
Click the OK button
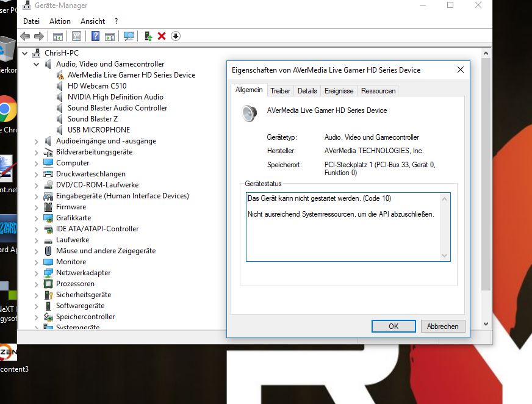pos(394,326)
